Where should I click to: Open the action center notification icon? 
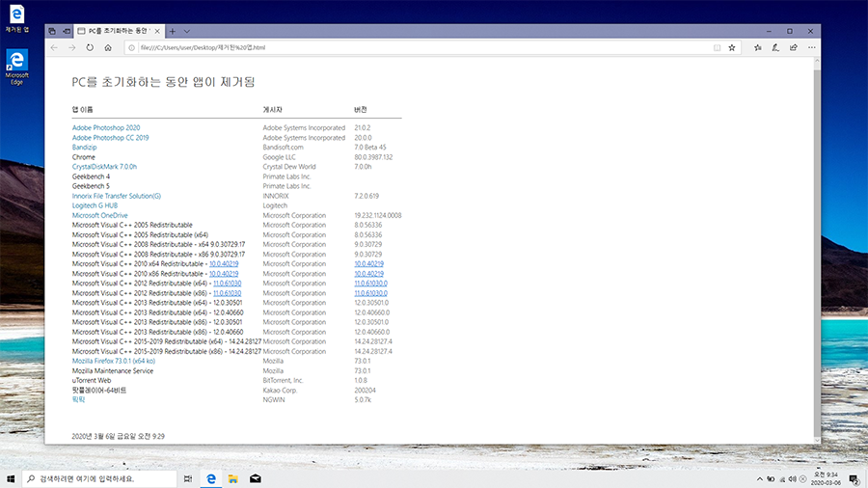[854, 479]
